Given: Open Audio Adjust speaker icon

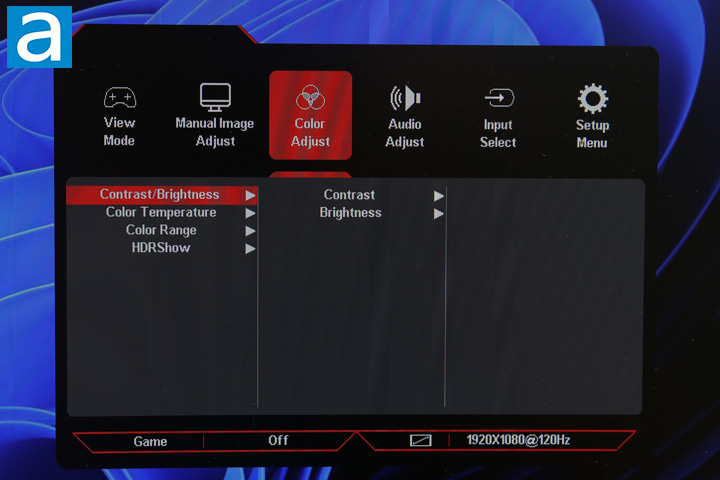Looking at the screenshot, I should tap(405, 98).
